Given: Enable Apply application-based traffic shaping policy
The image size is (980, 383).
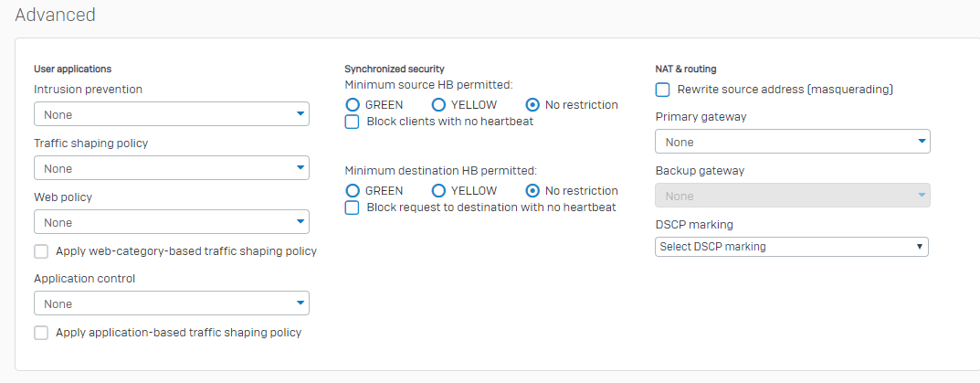Looking at the screenshot, I should coord(41,333).
